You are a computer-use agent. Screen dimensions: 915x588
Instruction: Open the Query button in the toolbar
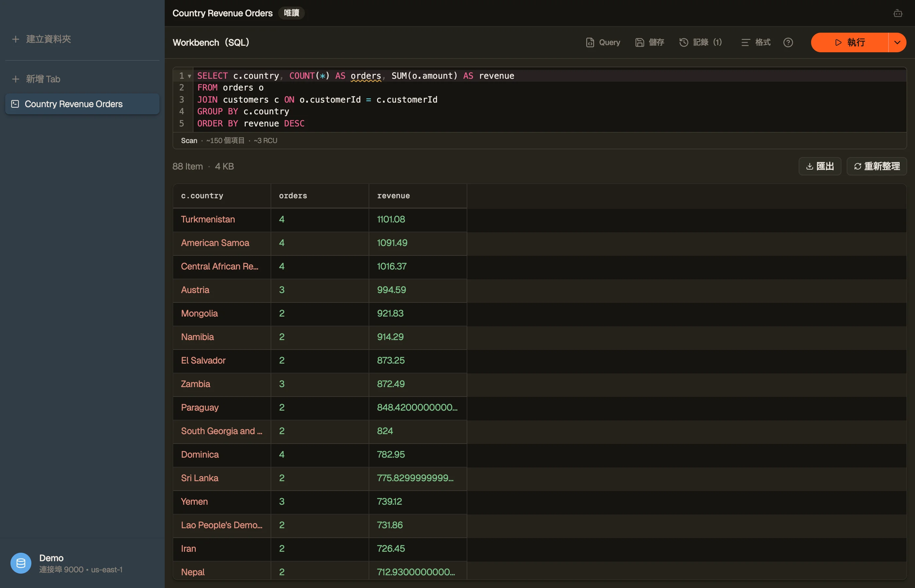[603, 42]
